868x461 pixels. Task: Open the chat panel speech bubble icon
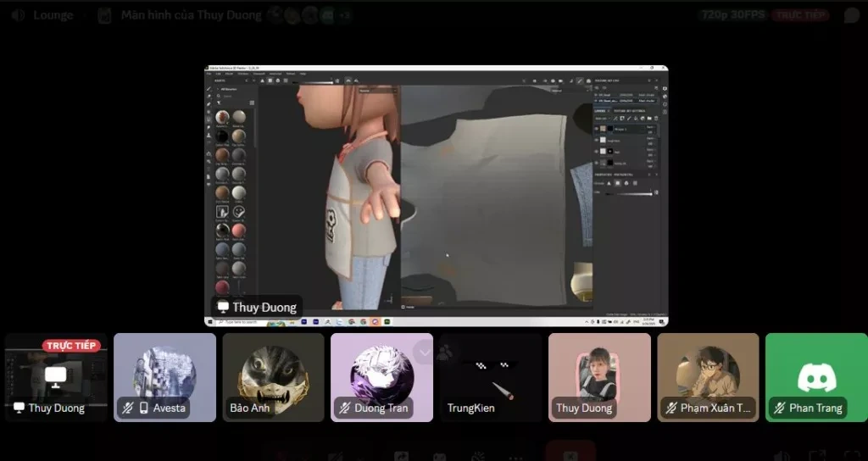pyautogui.click(x=851, y=15)
